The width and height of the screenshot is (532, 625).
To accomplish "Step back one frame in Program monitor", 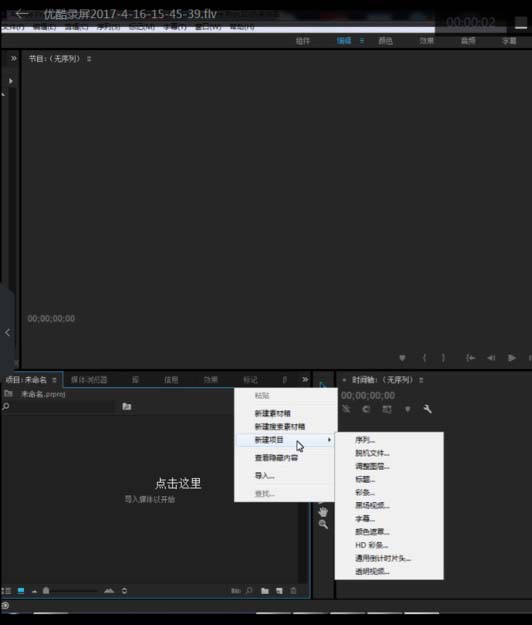I will click(491, 358).
